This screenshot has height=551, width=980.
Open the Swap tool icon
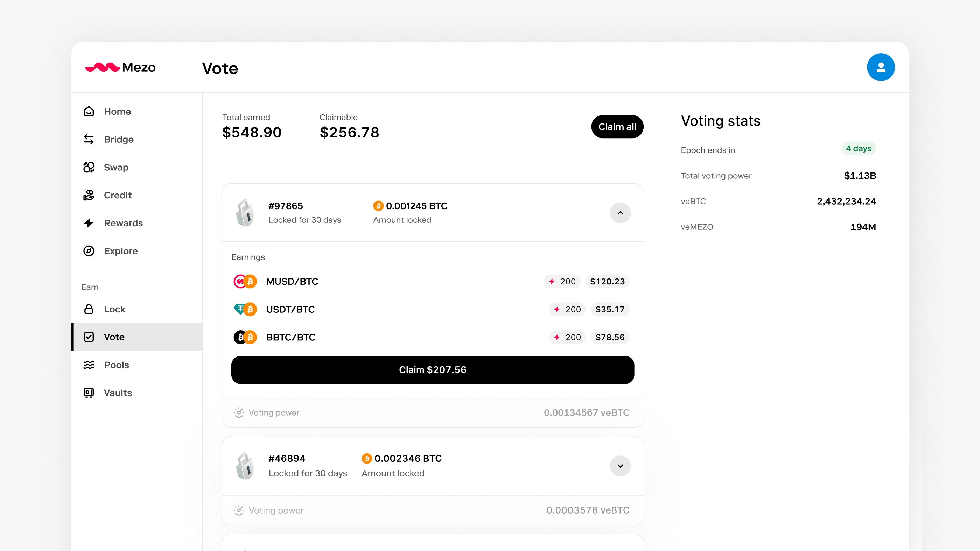[x=89, y=167]
